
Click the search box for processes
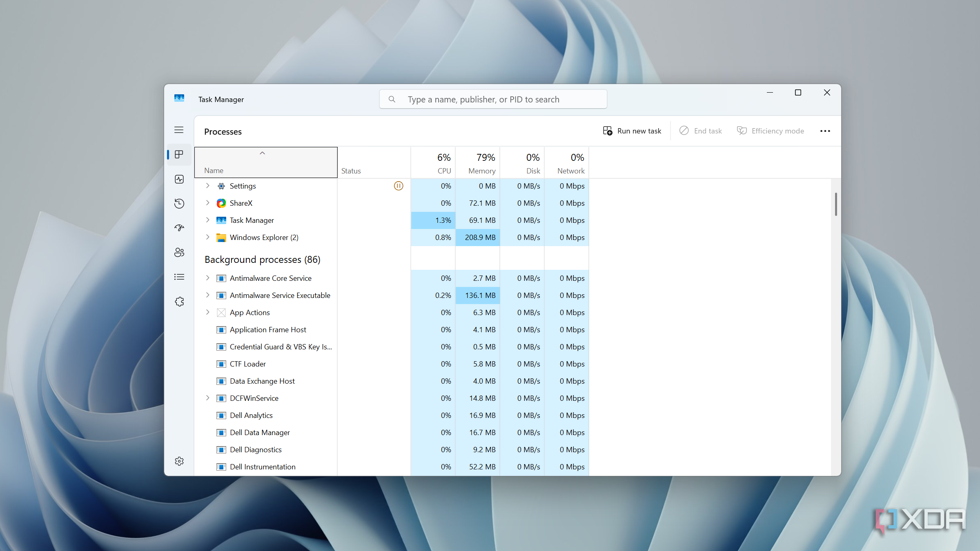[x=493, y=99]
